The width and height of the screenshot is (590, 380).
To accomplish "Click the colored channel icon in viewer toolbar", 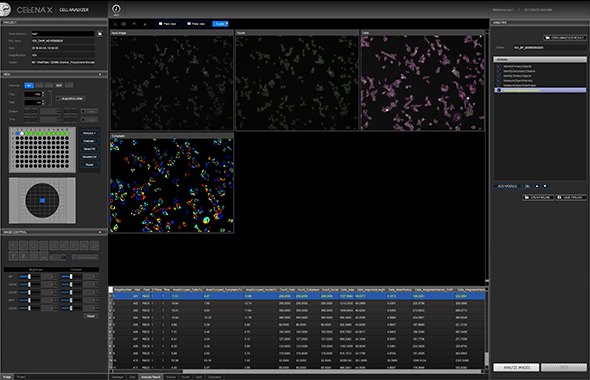I will (134, 24).
